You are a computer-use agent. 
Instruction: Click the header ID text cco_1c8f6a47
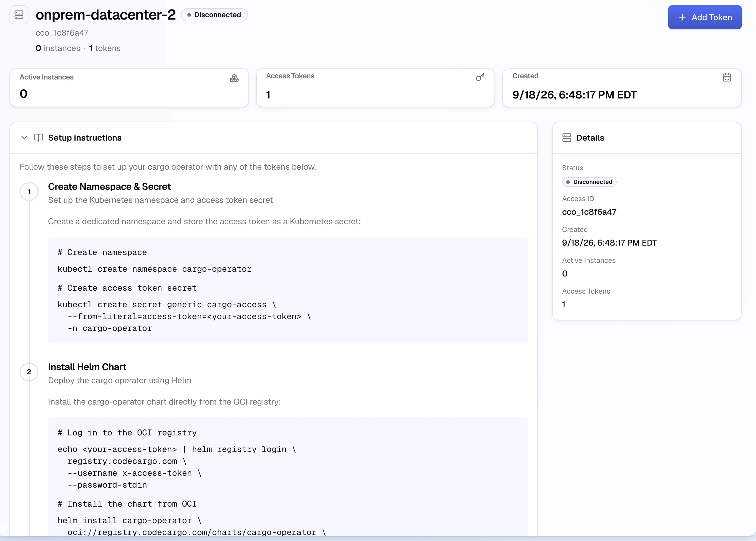(x=62, y=33)
